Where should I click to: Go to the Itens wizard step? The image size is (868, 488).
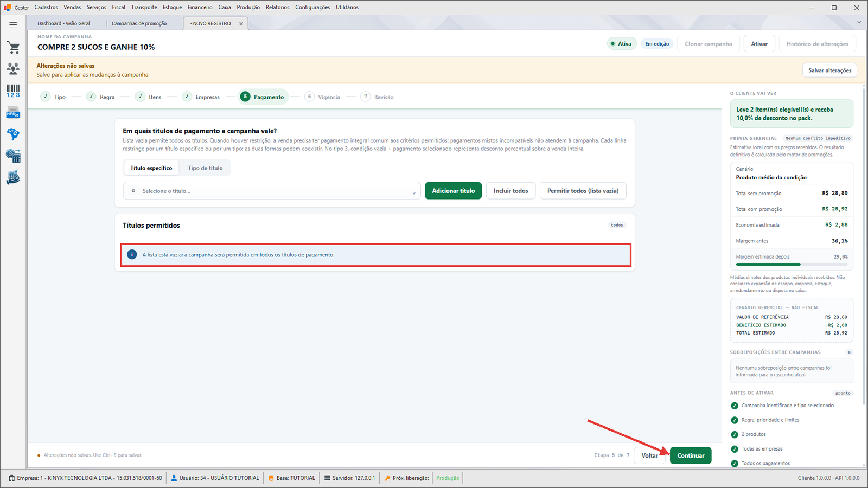[148, 97]
